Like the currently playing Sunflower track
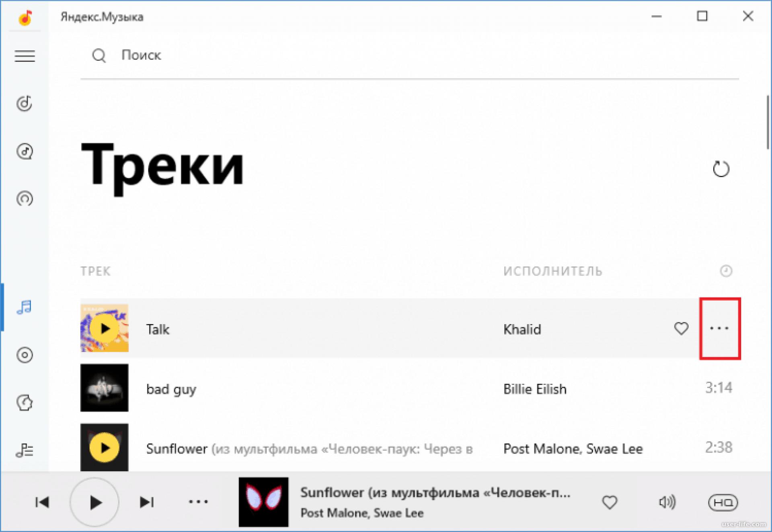This screenshot has width=772, height=532. [x=610, y=502]
